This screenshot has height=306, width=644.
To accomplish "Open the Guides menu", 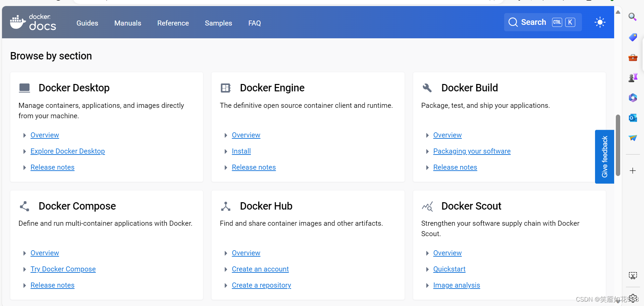I will click(87, 23).
